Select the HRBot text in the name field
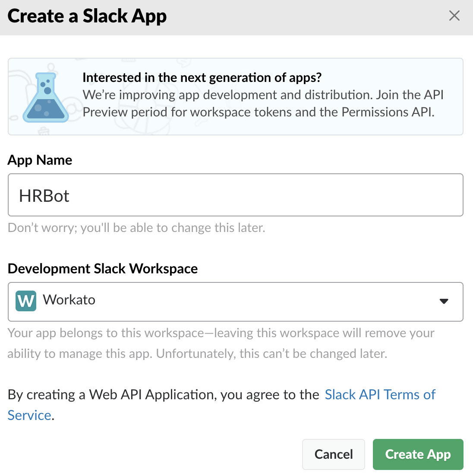 (45, 195)
